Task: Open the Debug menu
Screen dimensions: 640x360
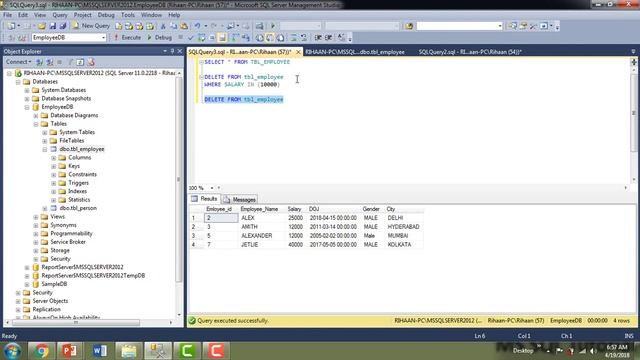Action: click(106, 15)
